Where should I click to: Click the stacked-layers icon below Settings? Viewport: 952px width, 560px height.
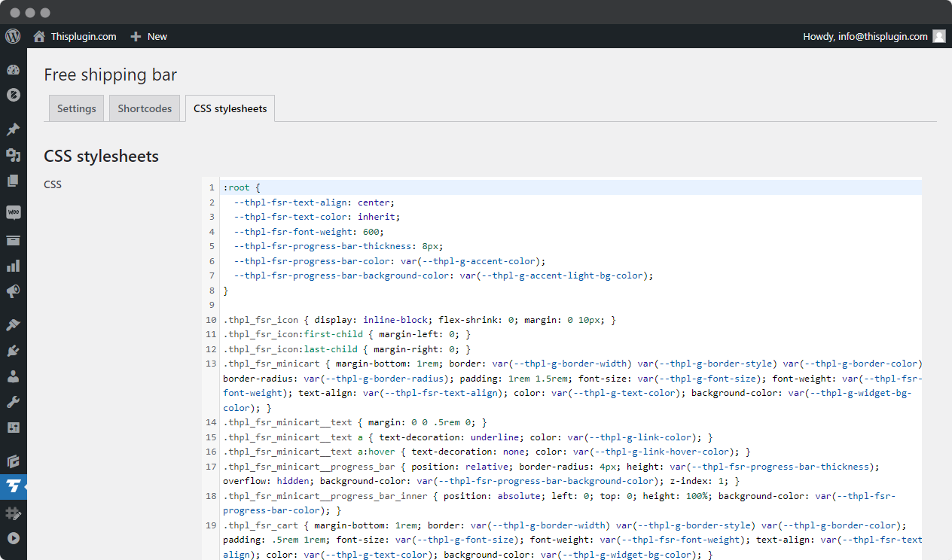pos(13,461)
